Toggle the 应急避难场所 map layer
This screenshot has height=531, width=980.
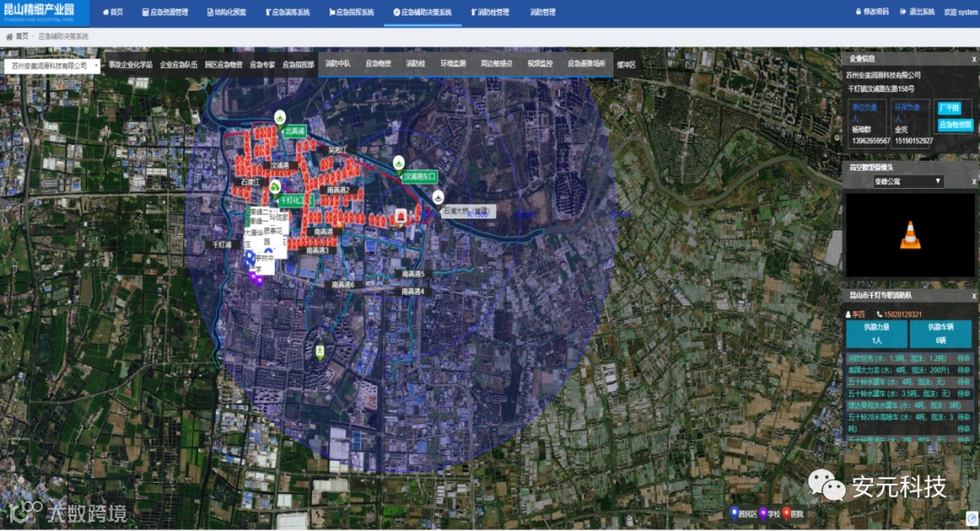point(586,64)
